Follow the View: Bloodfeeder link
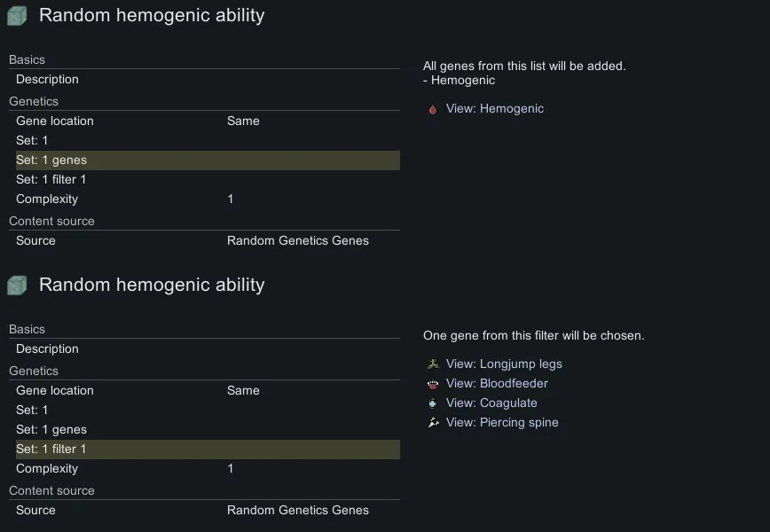Screen dimensions: 770x532 click(497, 384)
